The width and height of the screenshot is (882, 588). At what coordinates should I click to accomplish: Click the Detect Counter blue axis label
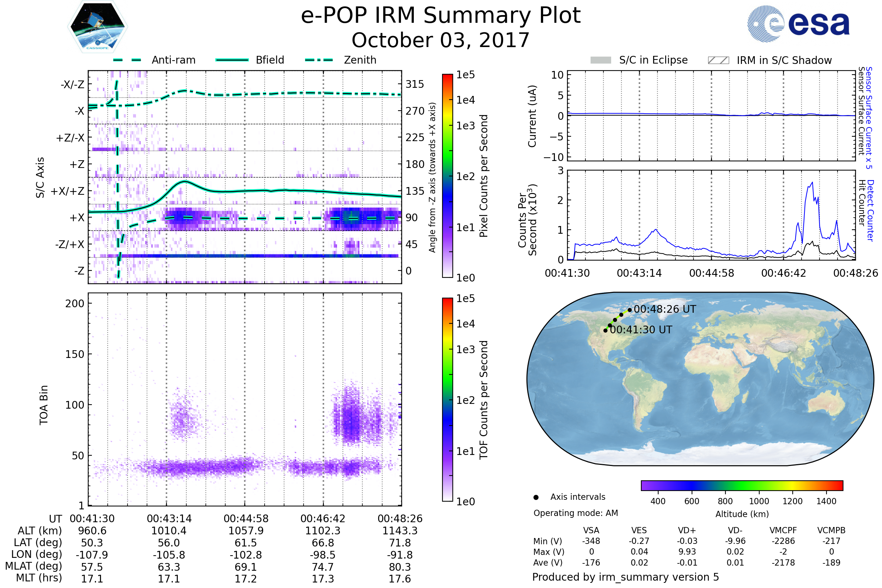click(x=870, y=211)
